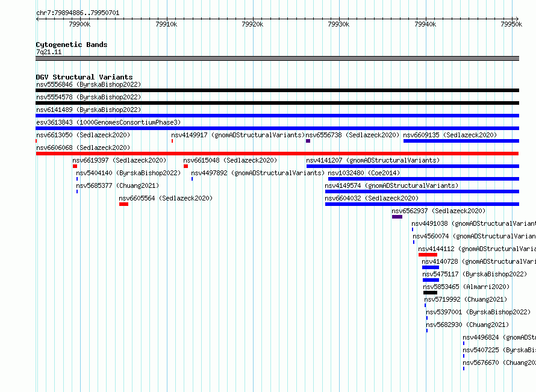Open esv3613843 1000GenomesConsortiumPhase3 label
536x392 pixels.
(108, 122)
